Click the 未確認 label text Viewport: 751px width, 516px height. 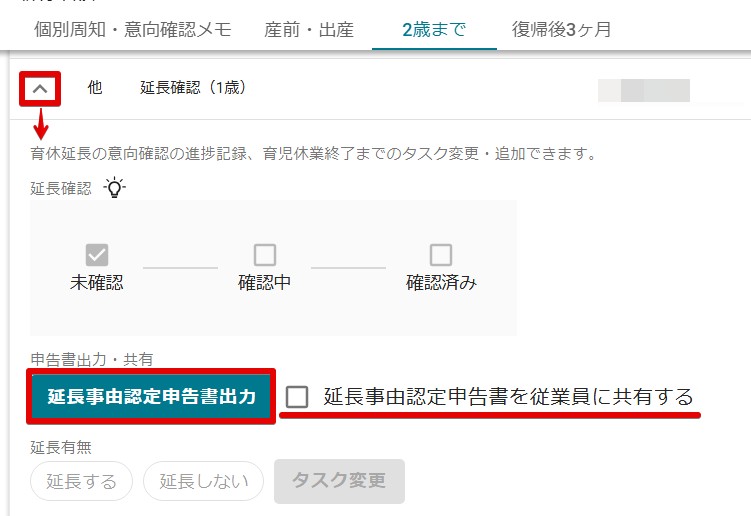97,282
